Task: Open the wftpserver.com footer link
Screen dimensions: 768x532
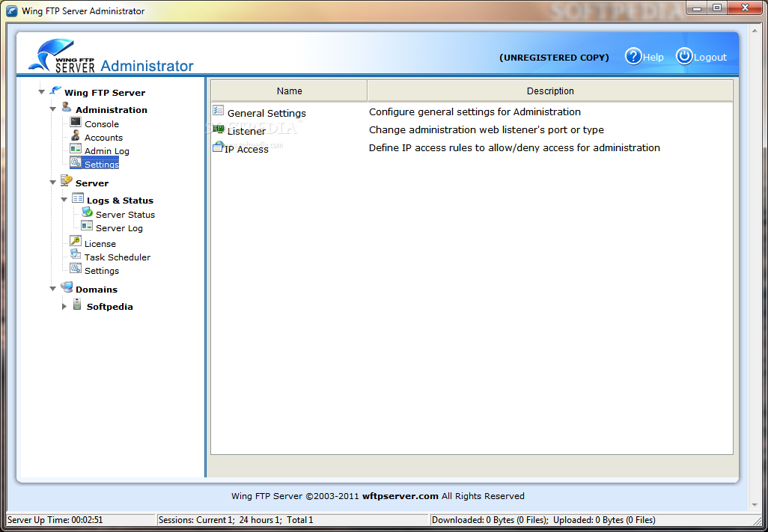Action: 400,496
